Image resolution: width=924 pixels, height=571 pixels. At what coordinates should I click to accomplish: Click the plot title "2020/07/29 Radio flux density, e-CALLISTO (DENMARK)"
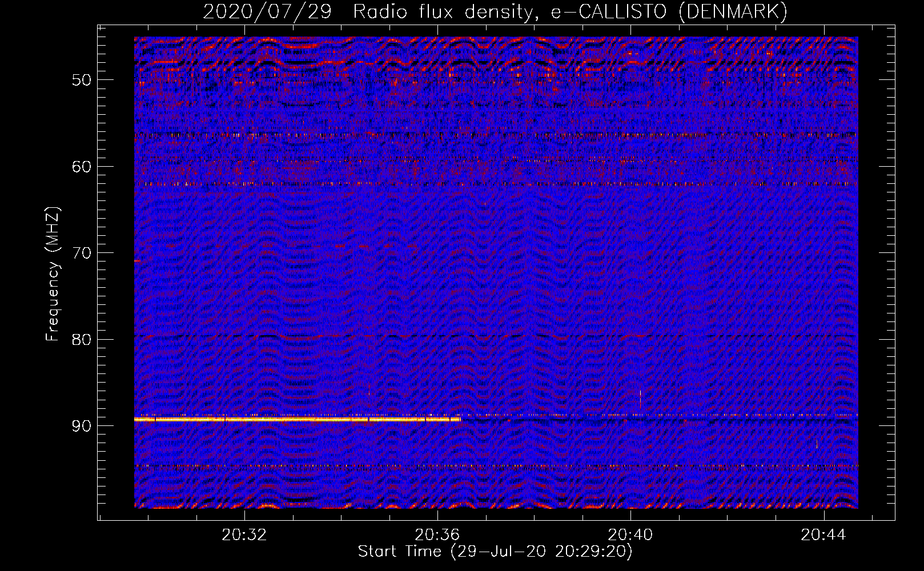pos(495,11)
